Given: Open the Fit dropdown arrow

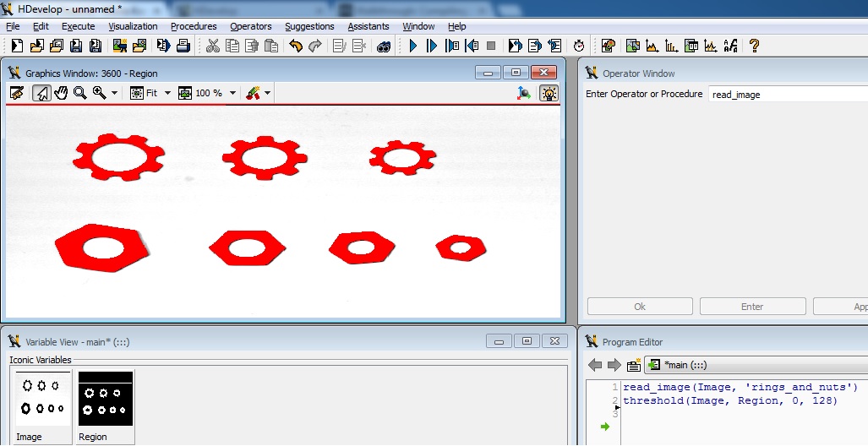Looking at the screenshot, I should tap(167, 93).
